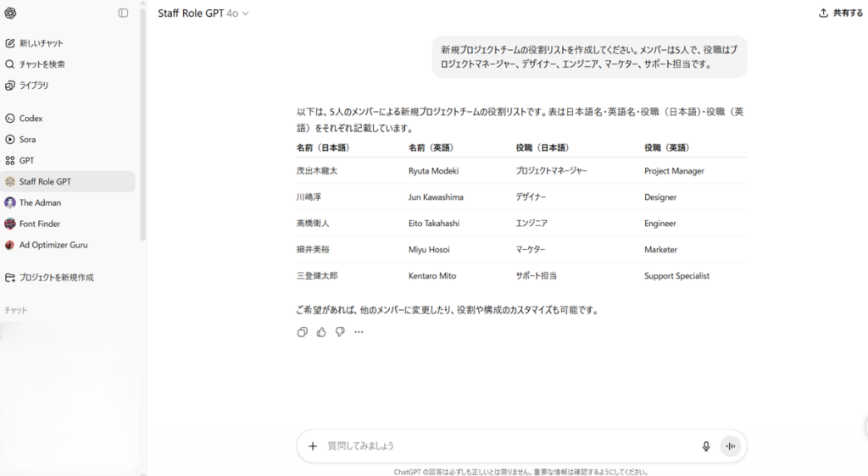Screen dimensions: 868x476
Task: Select the table cell Marketer
Action: pos(660,249)
